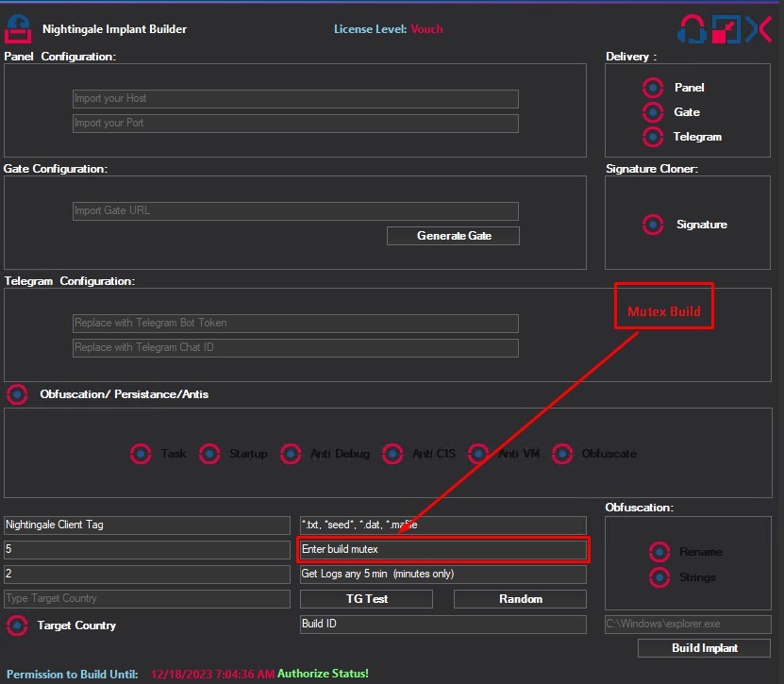
Task: Click the Authorize Status! text
Action: (323, 674)
